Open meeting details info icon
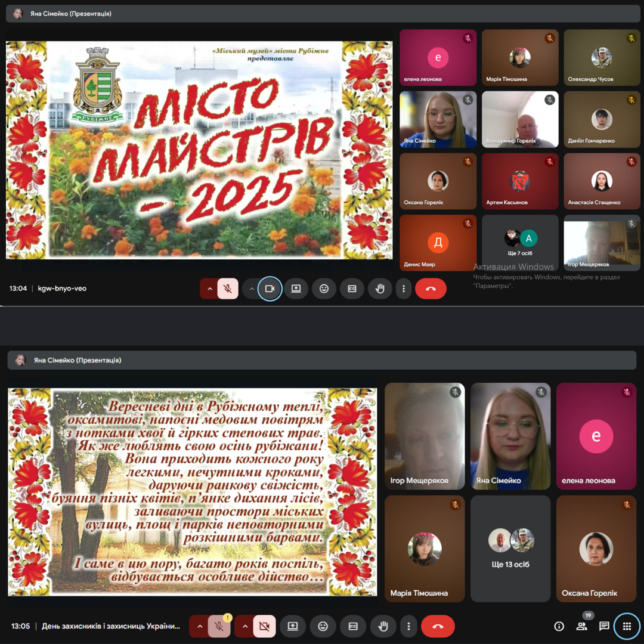Screen dimensions: 644x644 (559, 626)
